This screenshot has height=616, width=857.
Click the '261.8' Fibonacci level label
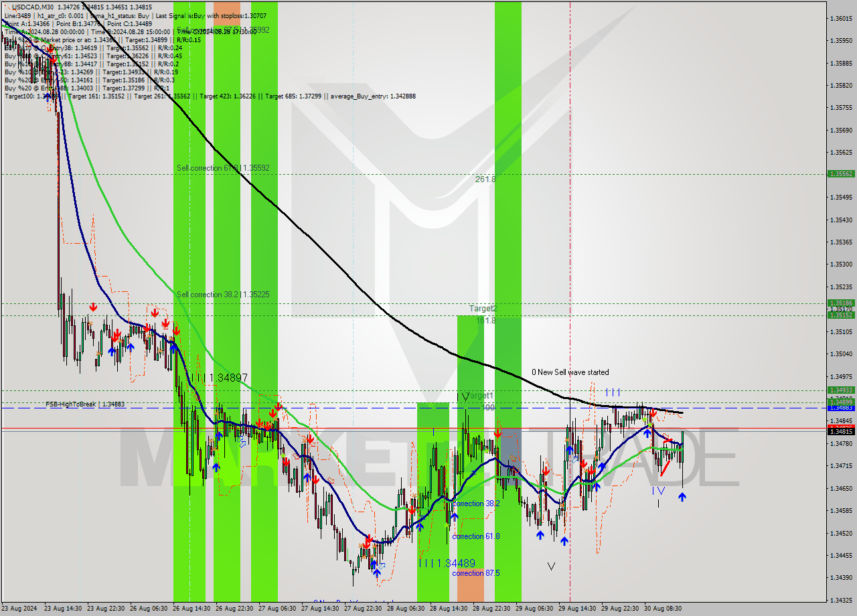click(485, 179)
